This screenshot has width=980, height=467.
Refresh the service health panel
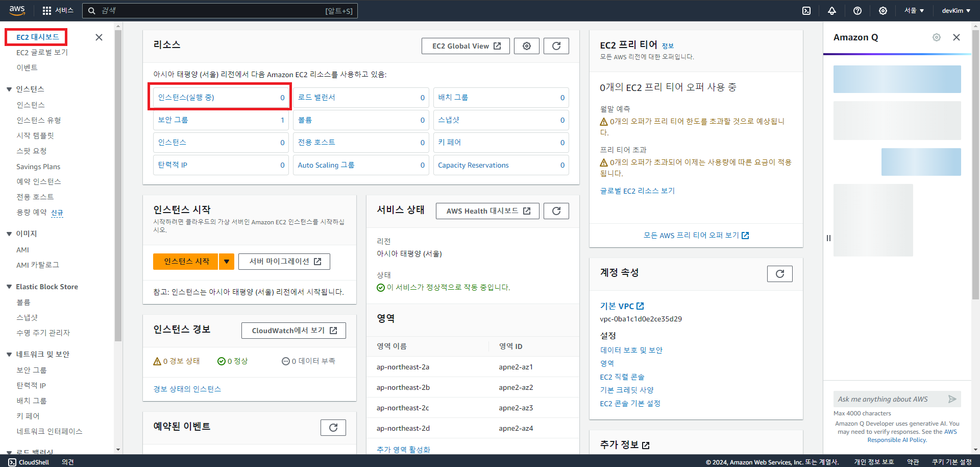556,211
